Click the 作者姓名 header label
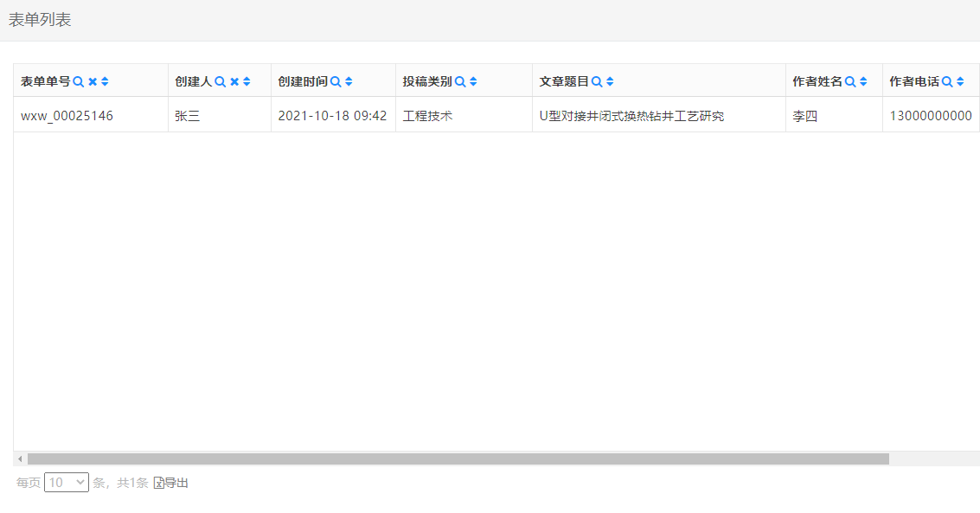This screenshot has width=980, height=513. [x=817, y=81]
